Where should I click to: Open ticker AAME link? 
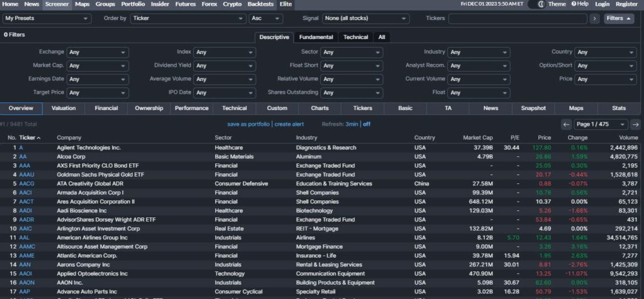[26, 256]
